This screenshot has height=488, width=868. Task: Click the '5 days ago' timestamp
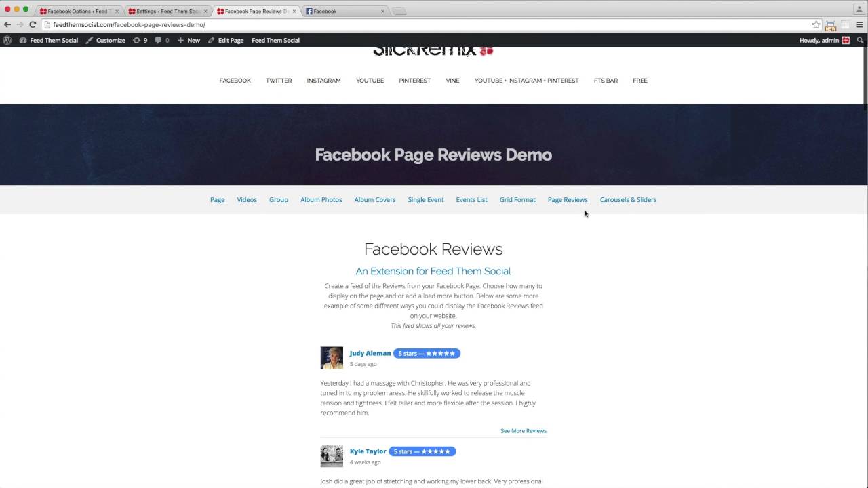(363, 364)
